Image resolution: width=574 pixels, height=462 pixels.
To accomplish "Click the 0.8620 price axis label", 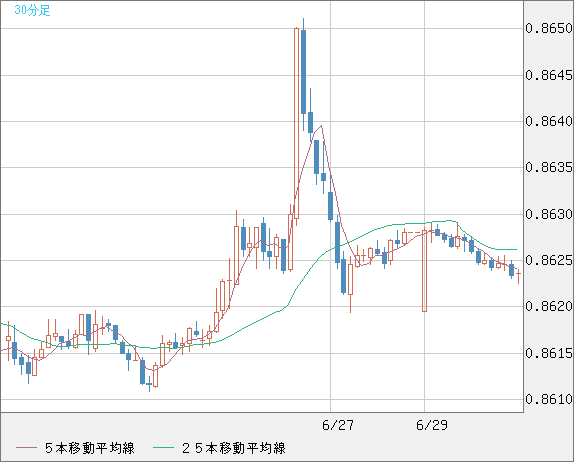I will point(549,306).
